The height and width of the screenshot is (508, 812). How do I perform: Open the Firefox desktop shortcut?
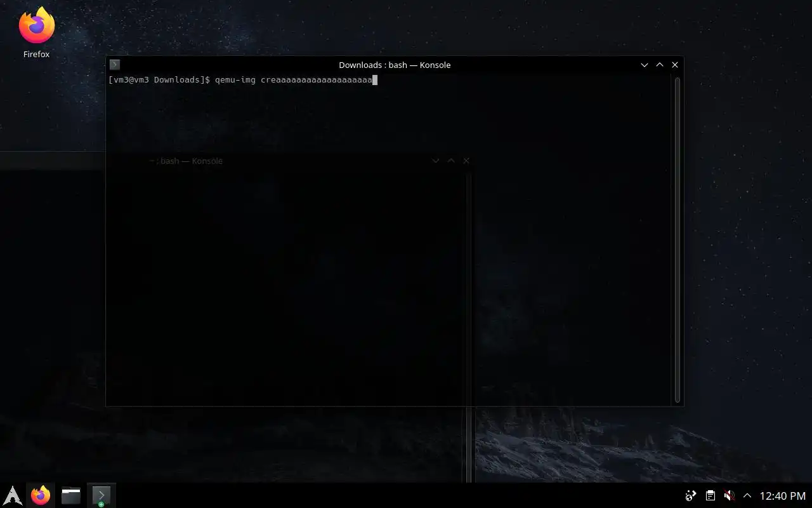(x=36, y=33)
